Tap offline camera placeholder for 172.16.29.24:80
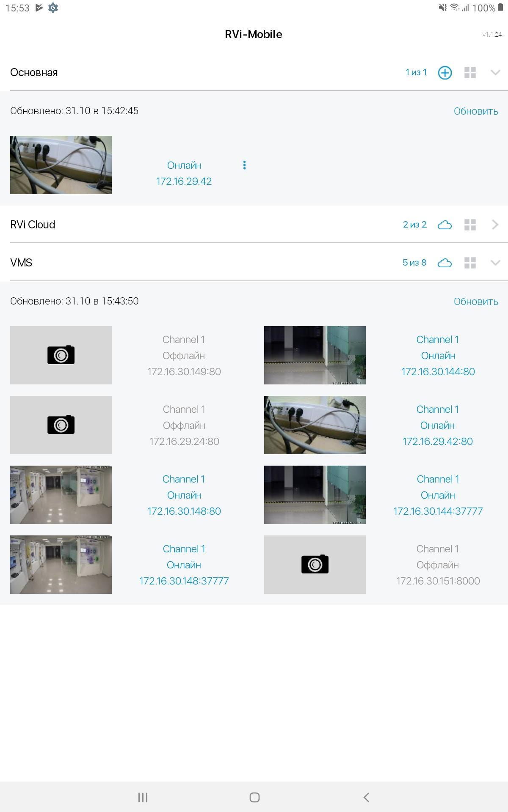 (x=61, y=425)
